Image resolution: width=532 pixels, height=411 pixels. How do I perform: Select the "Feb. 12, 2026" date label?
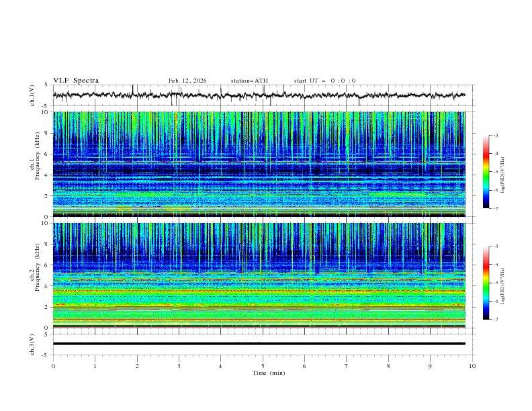[x=187, y=81]
